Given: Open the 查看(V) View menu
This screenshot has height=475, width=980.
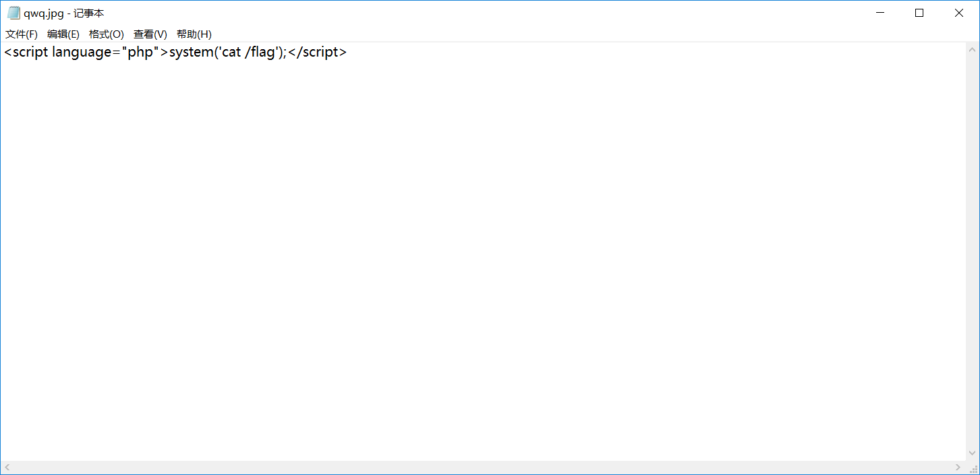Looking at the screenshot, I should click(150, 34).
